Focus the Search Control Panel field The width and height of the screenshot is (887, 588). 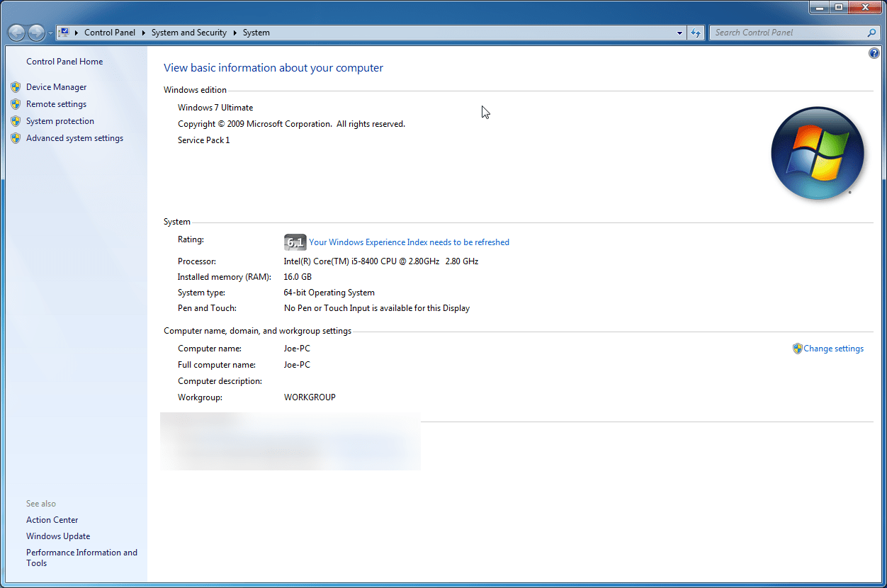click(787, 33)
